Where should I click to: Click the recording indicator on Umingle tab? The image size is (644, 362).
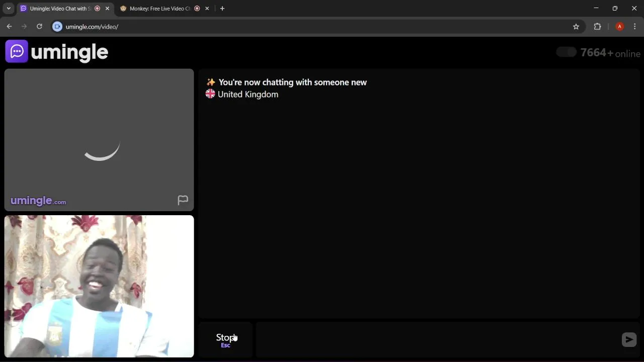97,9
